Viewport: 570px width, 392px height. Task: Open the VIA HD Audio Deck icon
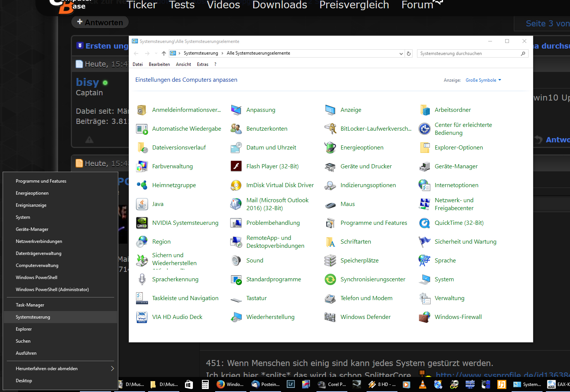[142, 317]
